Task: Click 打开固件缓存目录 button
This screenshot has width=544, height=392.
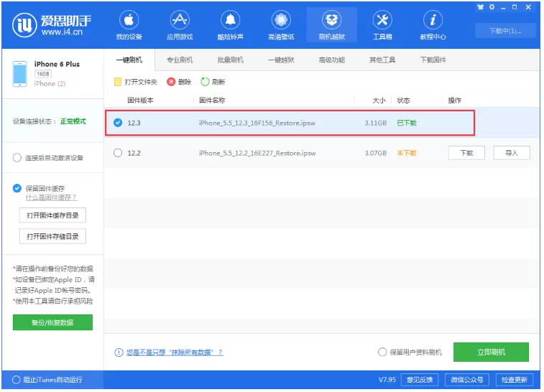Action: click(x=52, y=216)
